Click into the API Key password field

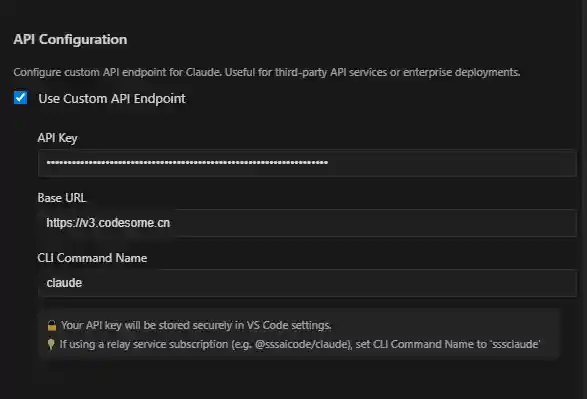tap(307, 163)
